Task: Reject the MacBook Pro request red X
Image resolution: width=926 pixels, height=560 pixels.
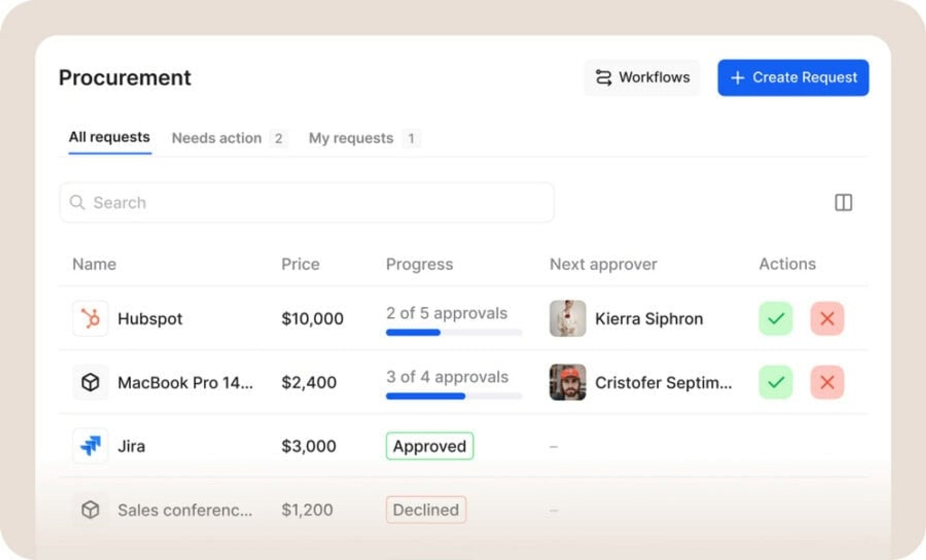Action: (827, 382)
